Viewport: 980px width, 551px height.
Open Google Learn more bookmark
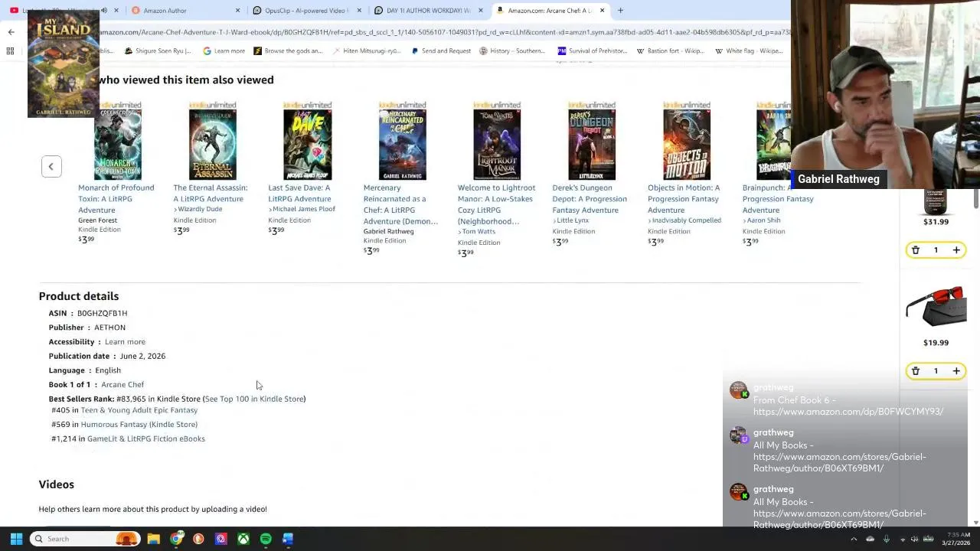(x=224, y=51)
